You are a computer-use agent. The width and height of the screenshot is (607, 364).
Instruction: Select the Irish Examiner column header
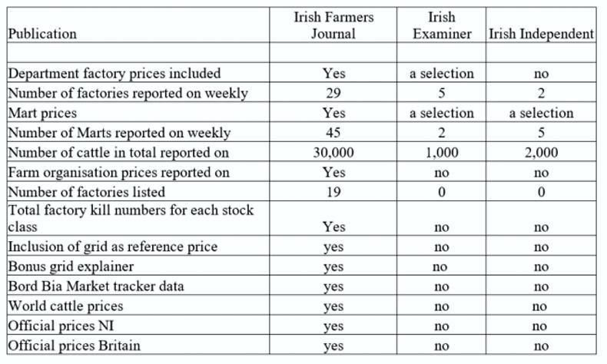(x=441, y=25)
